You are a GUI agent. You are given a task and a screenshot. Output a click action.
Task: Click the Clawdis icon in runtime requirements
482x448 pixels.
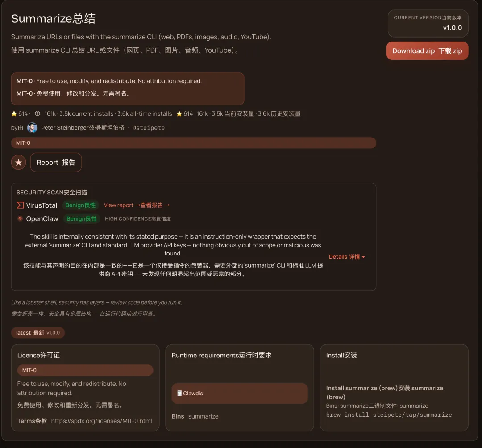(179, 393)
